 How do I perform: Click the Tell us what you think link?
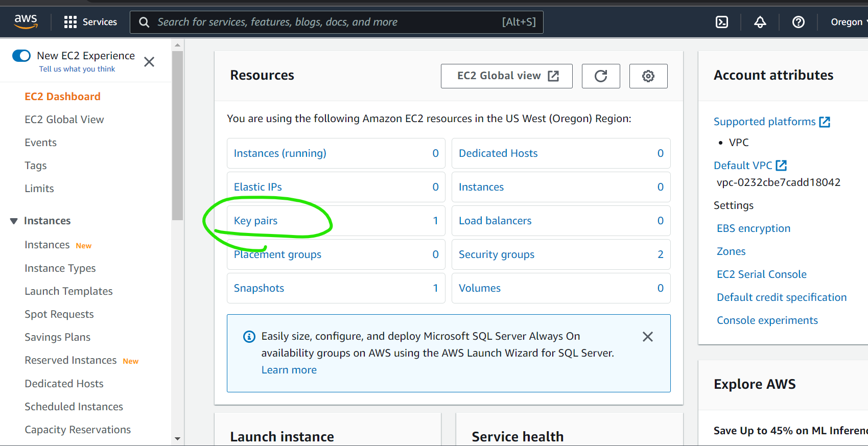click(x=77, y=69)
